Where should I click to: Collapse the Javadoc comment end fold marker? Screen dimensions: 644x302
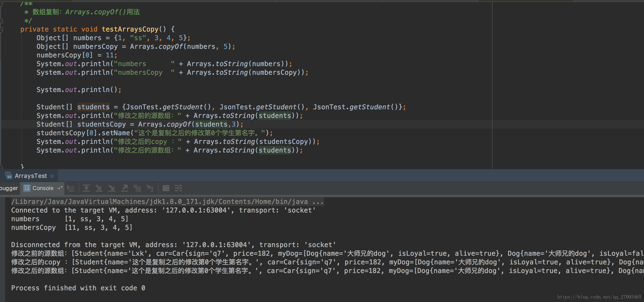(2, 21)
